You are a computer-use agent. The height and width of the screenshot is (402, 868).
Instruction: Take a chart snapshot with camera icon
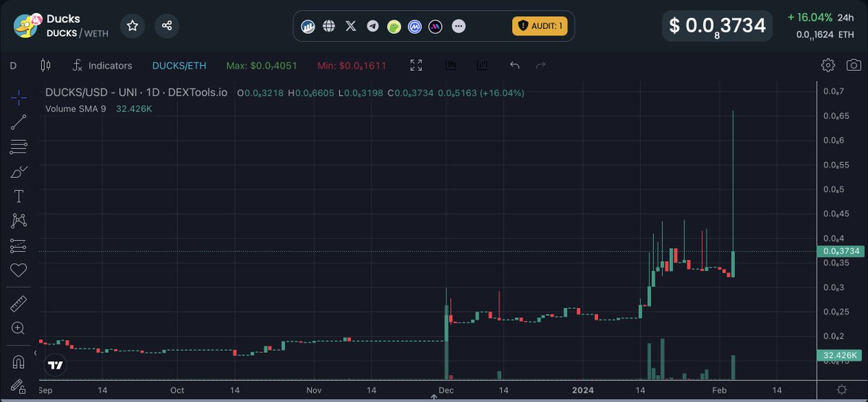pos(853,66)
